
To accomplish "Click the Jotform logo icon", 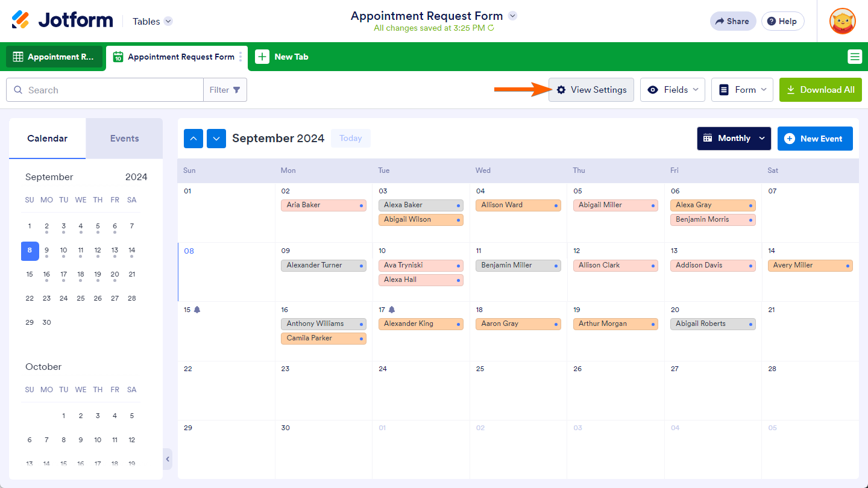I will (x=20, y=20).
